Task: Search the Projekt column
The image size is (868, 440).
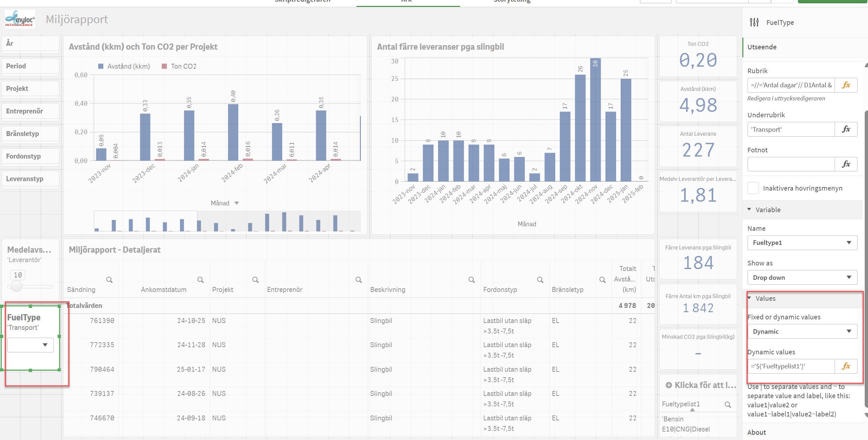Action: (x=256, y=279)
